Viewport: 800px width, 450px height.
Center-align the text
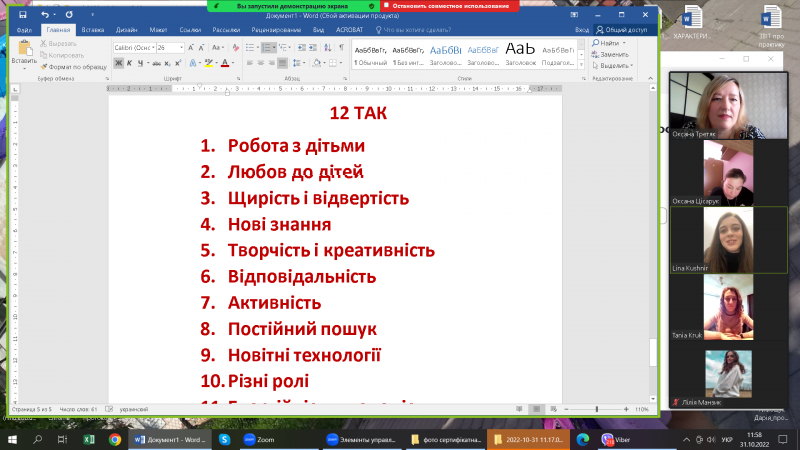tap(260, 63)
